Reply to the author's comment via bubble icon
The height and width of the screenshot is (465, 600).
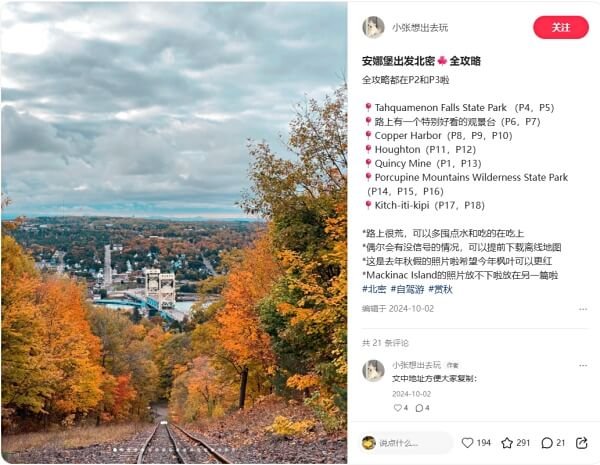pyautogui.click(x=419, y=408)
